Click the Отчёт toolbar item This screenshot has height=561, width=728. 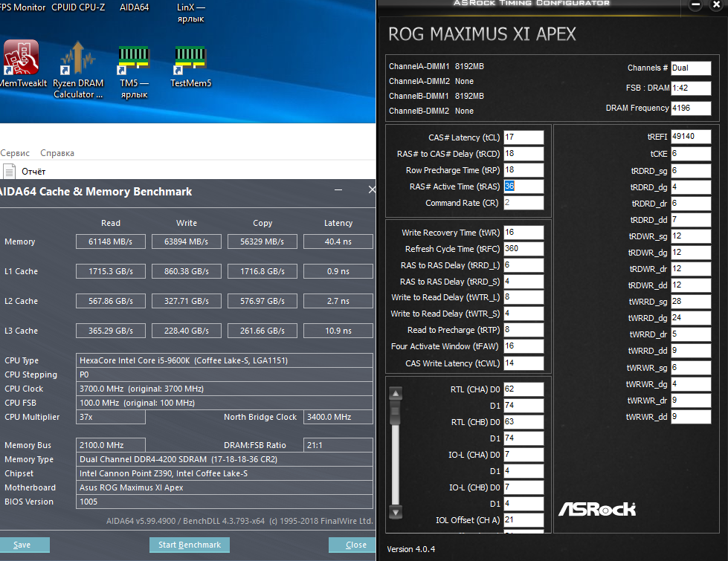tap(33, 172)
